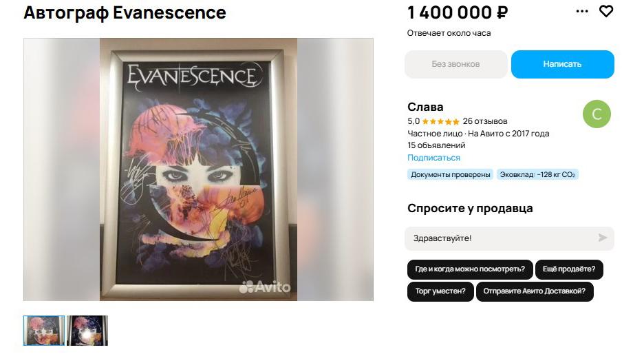Open seller's green avatar with letter C

pos(597,114)
